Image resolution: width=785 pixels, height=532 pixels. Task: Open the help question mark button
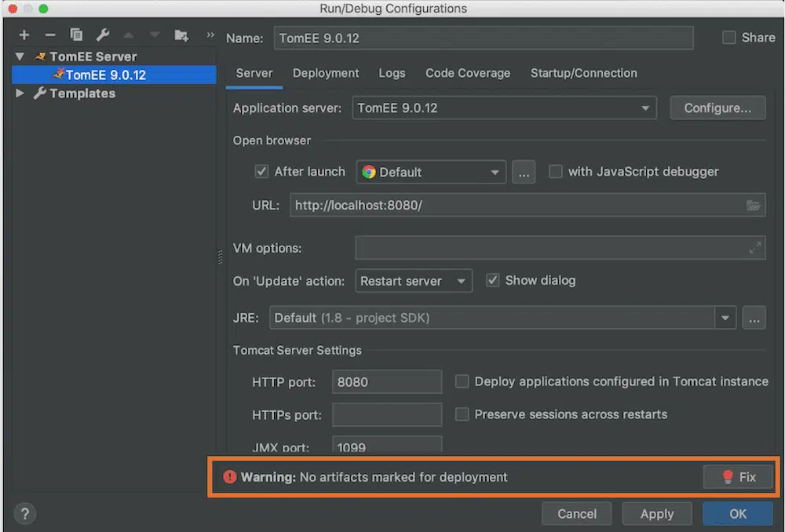point(24,514)
